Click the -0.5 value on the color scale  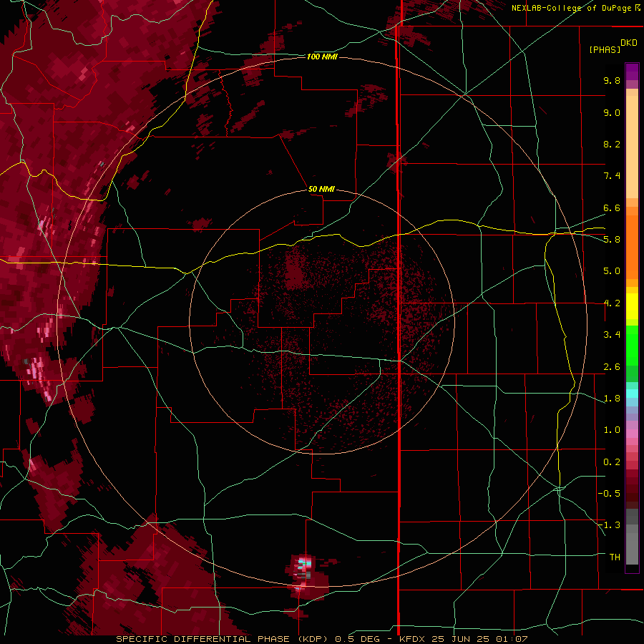point(609,494)
